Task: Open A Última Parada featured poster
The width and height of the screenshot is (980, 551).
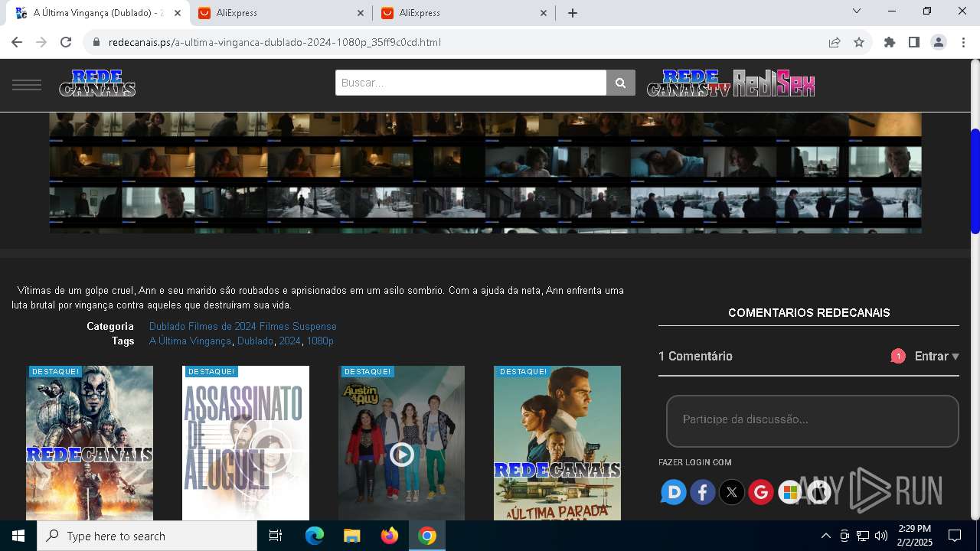Action: (557, 443)
